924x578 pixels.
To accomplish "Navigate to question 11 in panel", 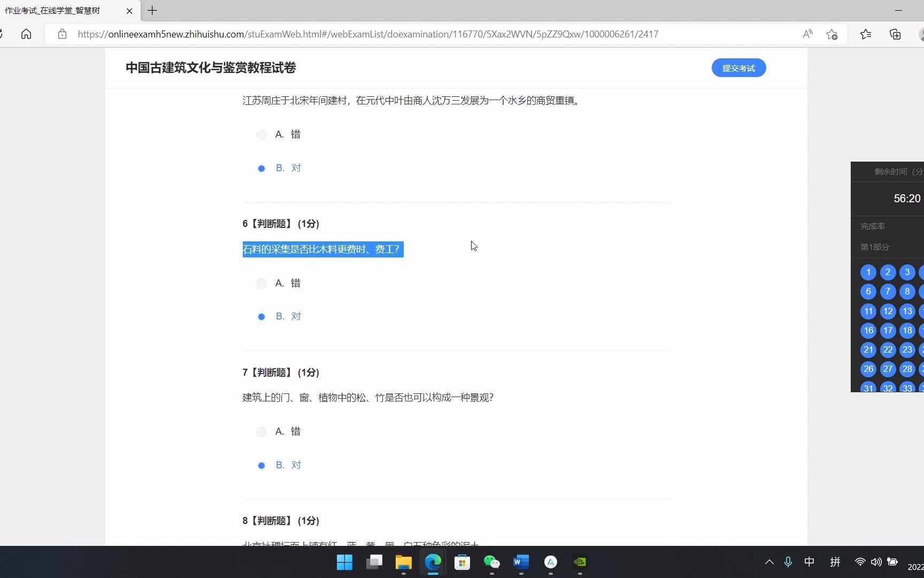I will coord(868,311).
